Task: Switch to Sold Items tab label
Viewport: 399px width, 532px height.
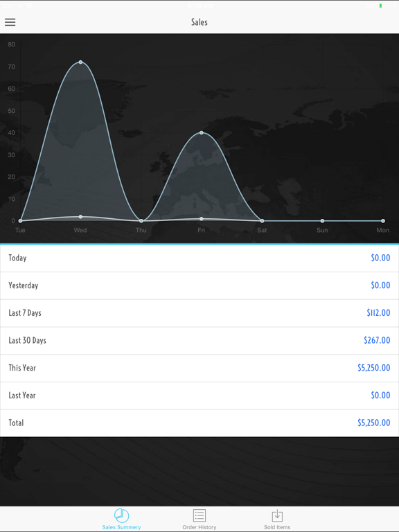Action: (x=277, y=527)
